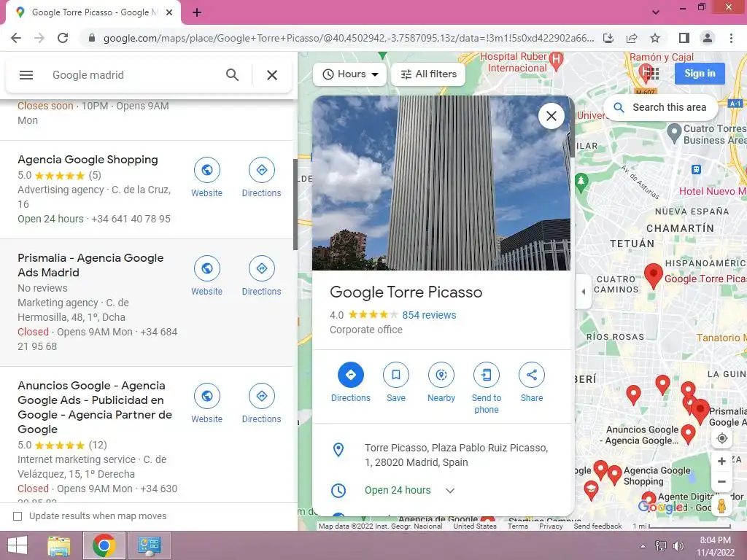This screenshot has width=747, height=560.
Task: Open 854 reviews link
Action: click(429, 315)
